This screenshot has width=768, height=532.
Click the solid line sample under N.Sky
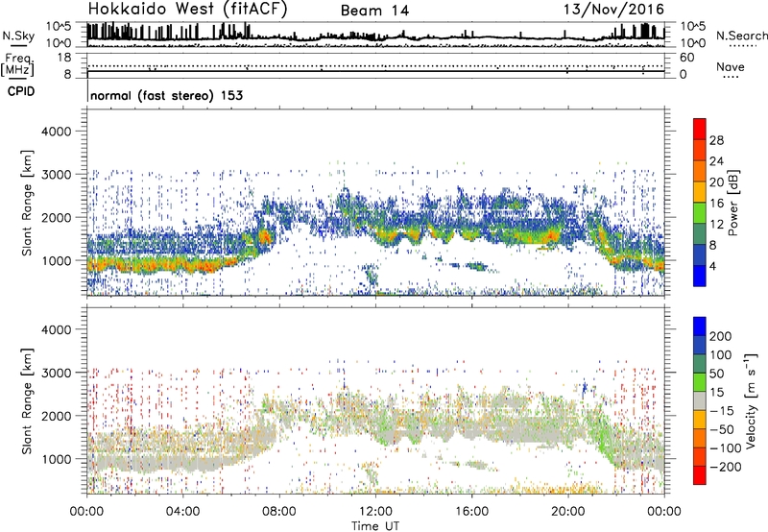coord(18,45)
